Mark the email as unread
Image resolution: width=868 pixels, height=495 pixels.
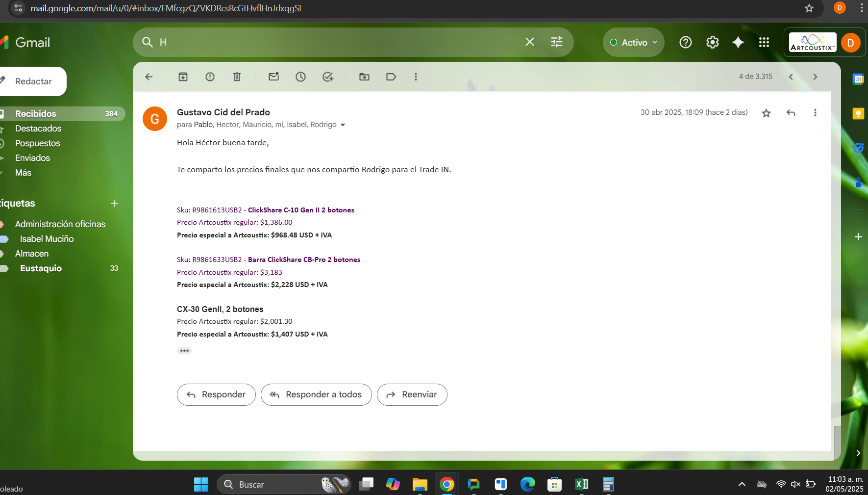273,77
